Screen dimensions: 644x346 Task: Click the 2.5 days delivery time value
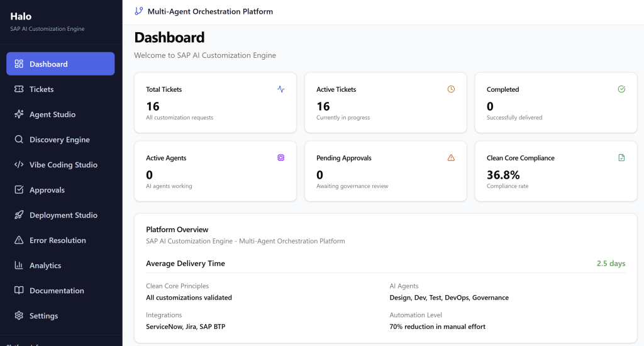pos(611,264)
